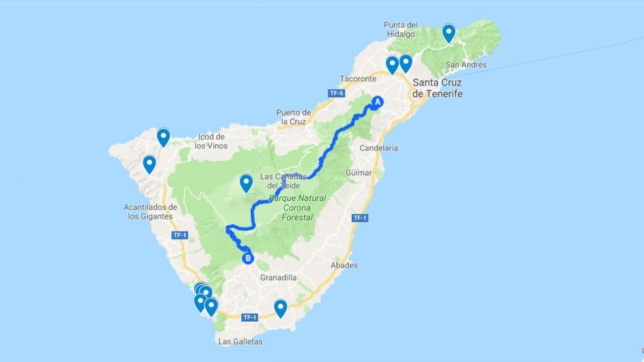Viewport: 644px width, 362px height.
Task: Click the left pin beside Tacoronte
Action: coord(392,65)
